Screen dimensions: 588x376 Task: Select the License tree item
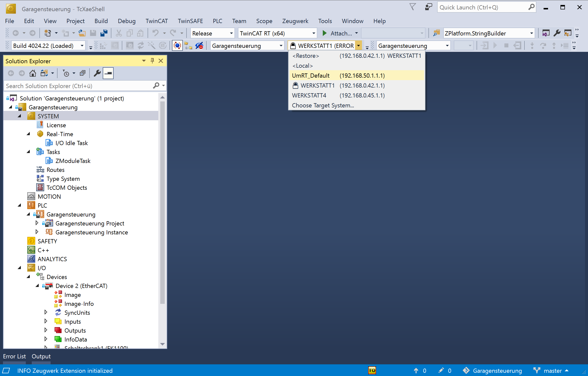(56, 125)
